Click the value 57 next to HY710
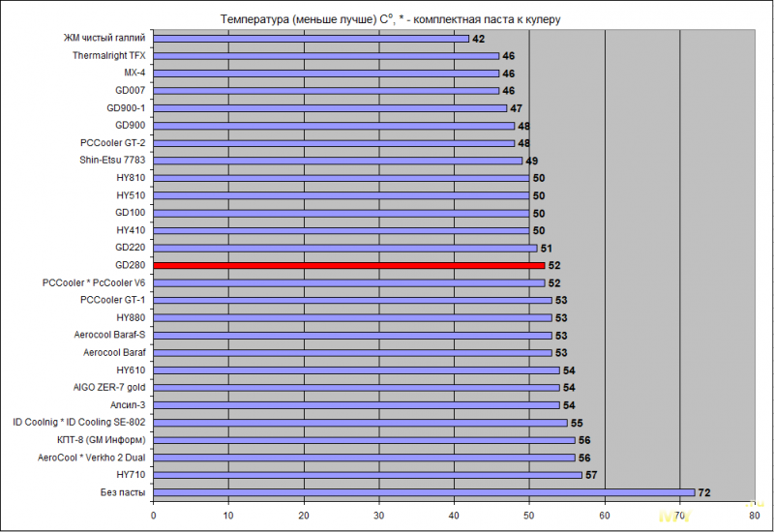The height and width of the screenshot is (532, 774). [x=591, y=475]
